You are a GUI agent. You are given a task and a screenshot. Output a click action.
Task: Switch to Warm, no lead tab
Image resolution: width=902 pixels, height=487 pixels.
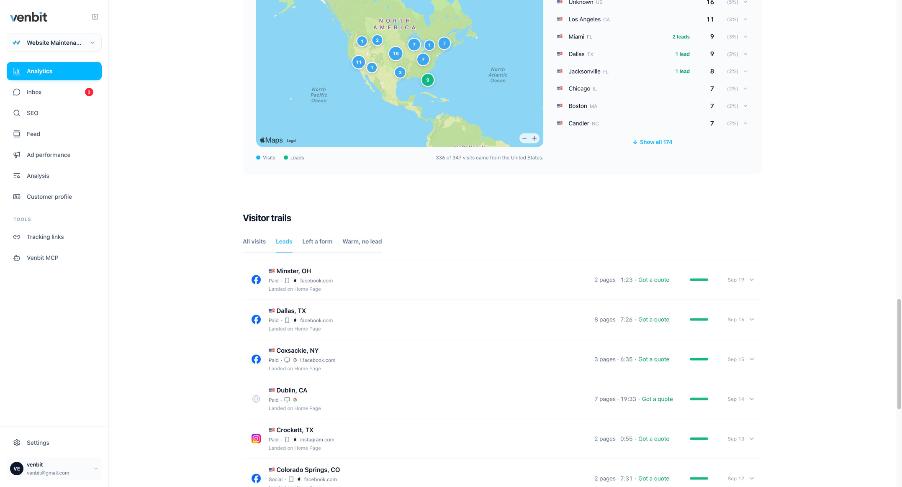[x=362, y=241]
